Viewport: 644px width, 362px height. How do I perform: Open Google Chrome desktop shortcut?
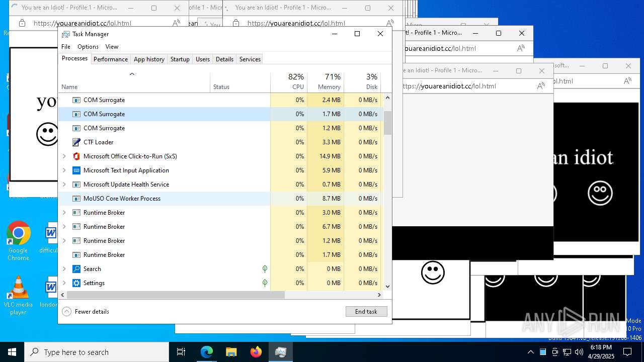tap(18, 241)
